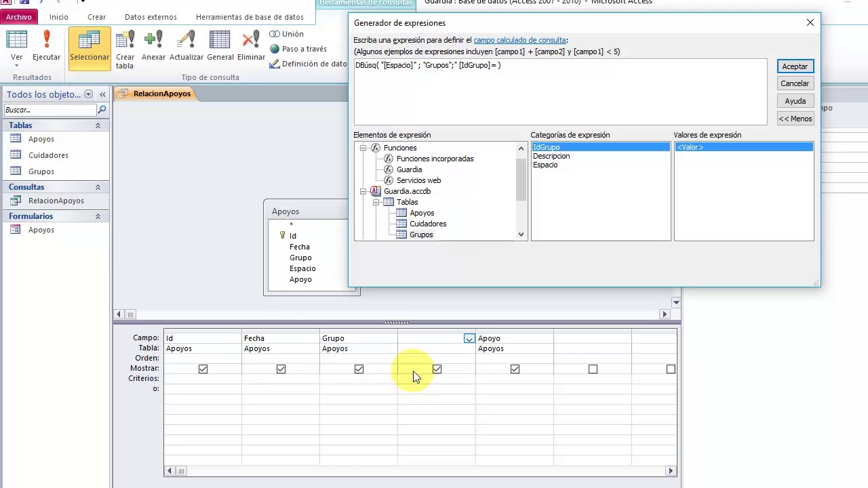Open the Apoyos form under Formularios
Viewport: 868px width, 488px height.
coord(41,230)
